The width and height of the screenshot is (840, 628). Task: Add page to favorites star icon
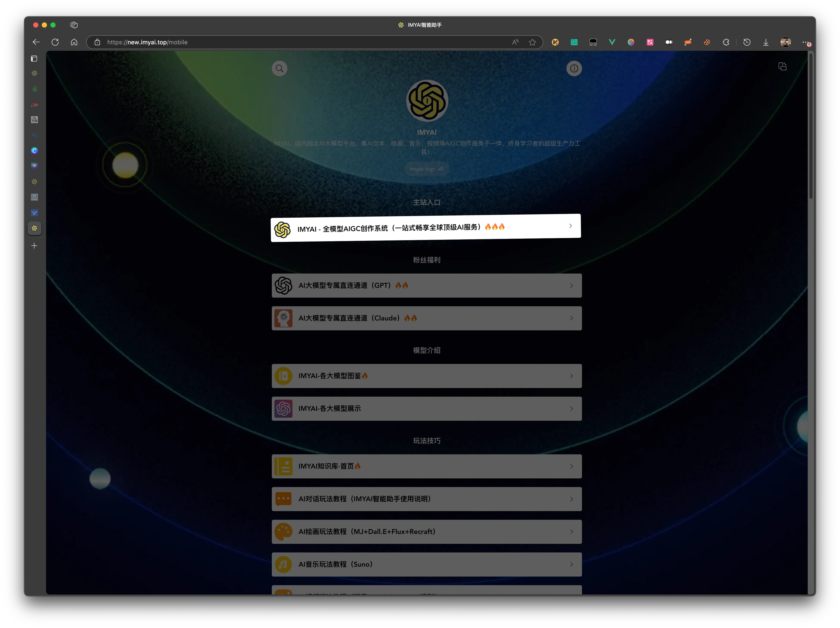point(532,42)
